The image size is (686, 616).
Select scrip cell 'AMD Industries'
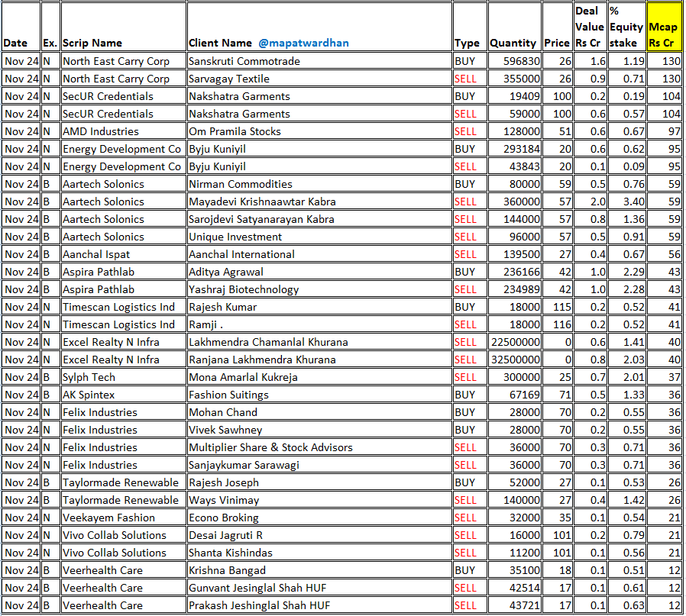(124, 131)
